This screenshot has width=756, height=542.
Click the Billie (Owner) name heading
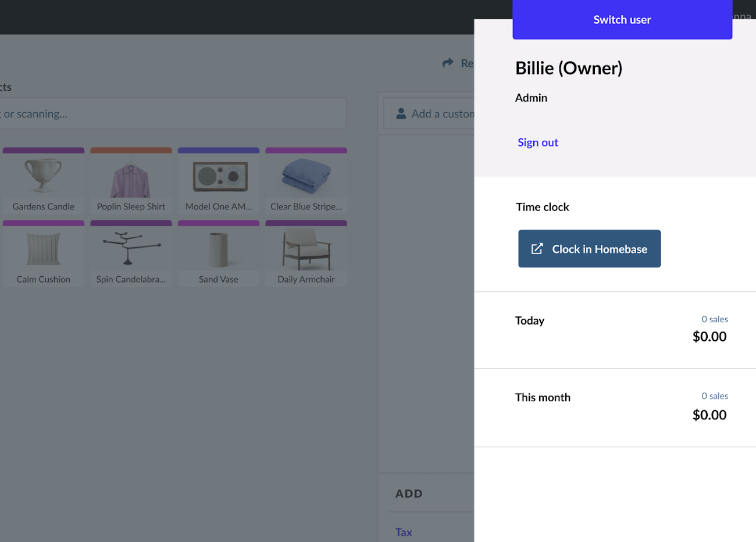pyautogui.click(x=569, y=68)
